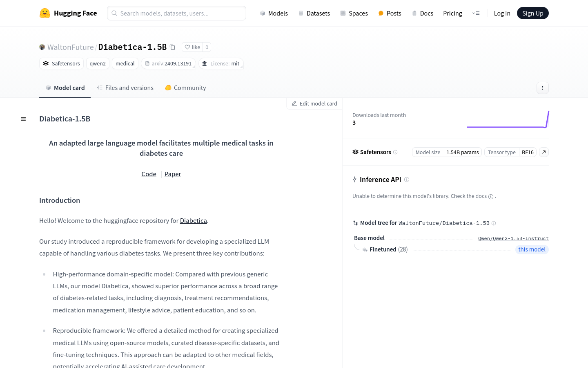Switch to the Community tab
The height and width of the screenshot is (368, 588).
click(x=185, y=88)
